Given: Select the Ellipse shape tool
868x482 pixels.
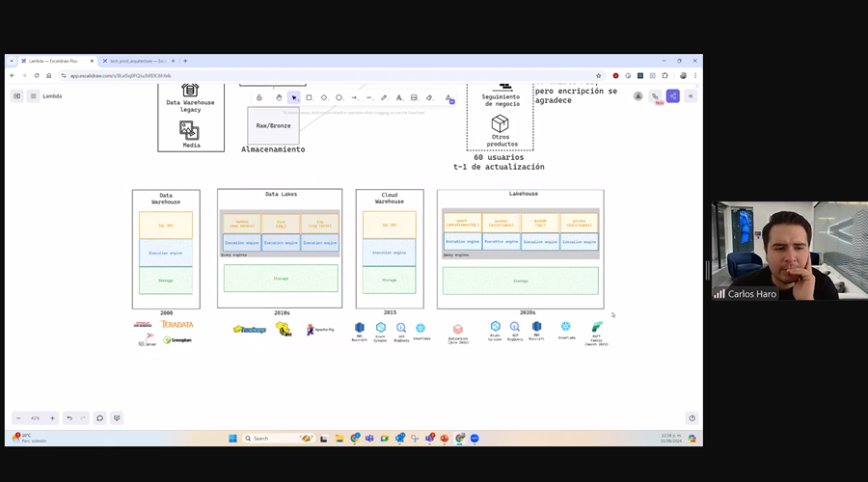Looking at the screenshot, I should point(339,97).
